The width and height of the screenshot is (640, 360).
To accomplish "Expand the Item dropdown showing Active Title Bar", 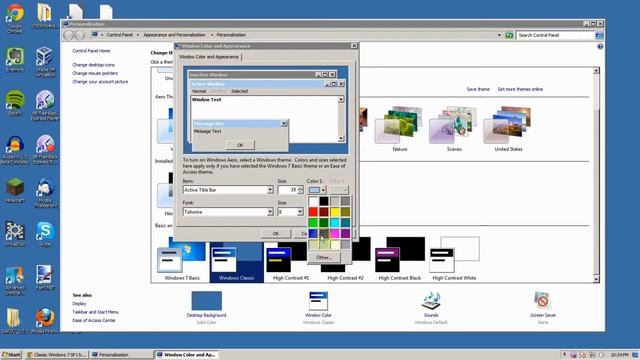I will click(270, 190).
